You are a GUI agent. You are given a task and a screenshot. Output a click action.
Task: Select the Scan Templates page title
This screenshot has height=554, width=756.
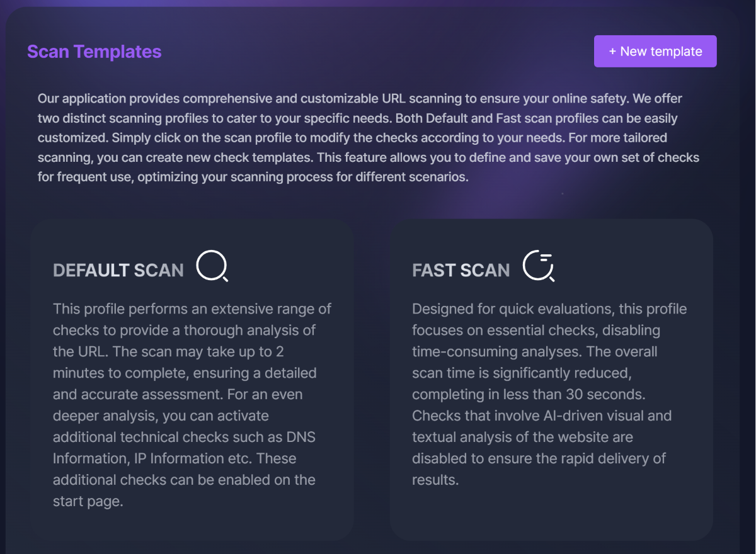[x=94, y=52]
